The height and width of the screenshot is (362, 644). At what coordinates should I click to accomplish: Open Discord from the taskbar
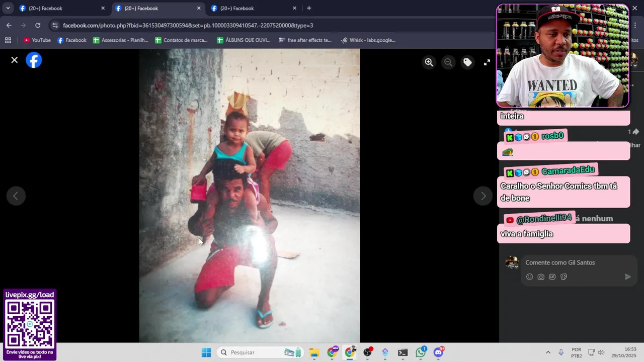pos(438,352)
